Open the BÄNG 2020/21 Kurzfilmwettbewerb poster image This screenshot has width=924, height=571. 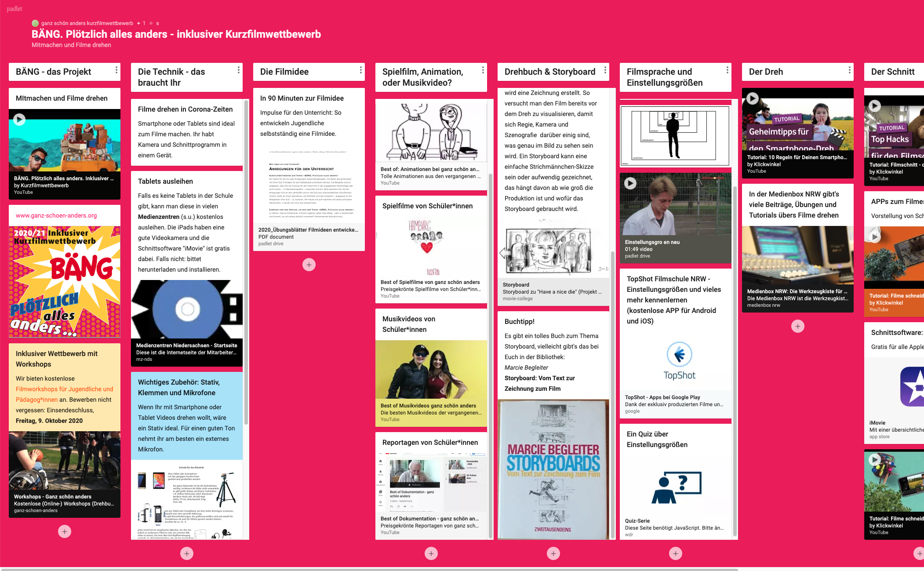pyautogui.click(x=65, y=282)
